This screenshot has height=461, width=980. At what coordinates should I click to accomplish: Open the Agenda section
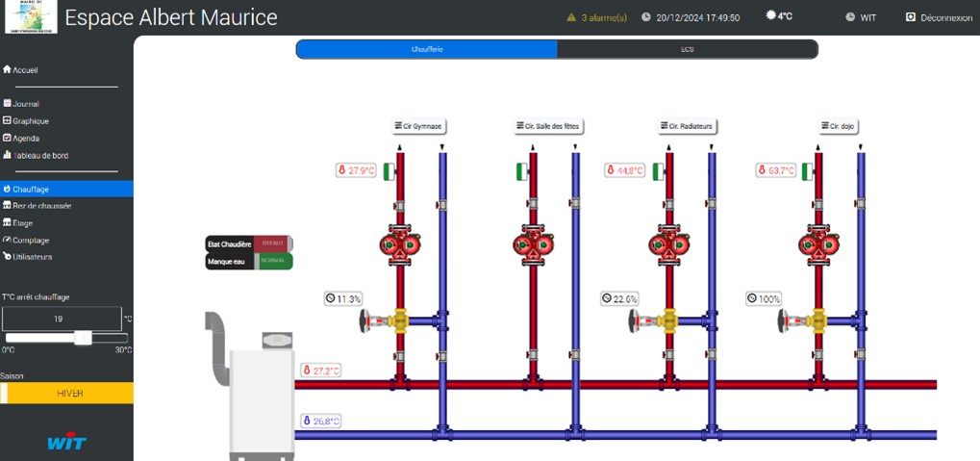21,139
